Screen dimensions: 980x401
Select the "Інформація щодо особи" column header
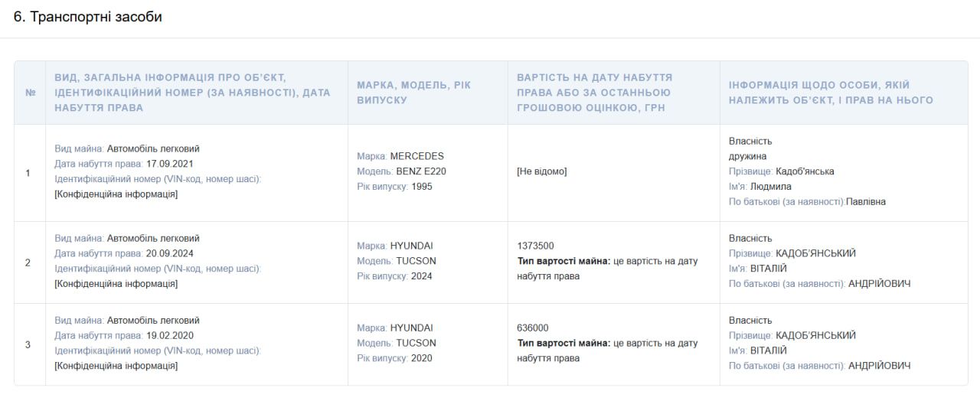(831, 93)
